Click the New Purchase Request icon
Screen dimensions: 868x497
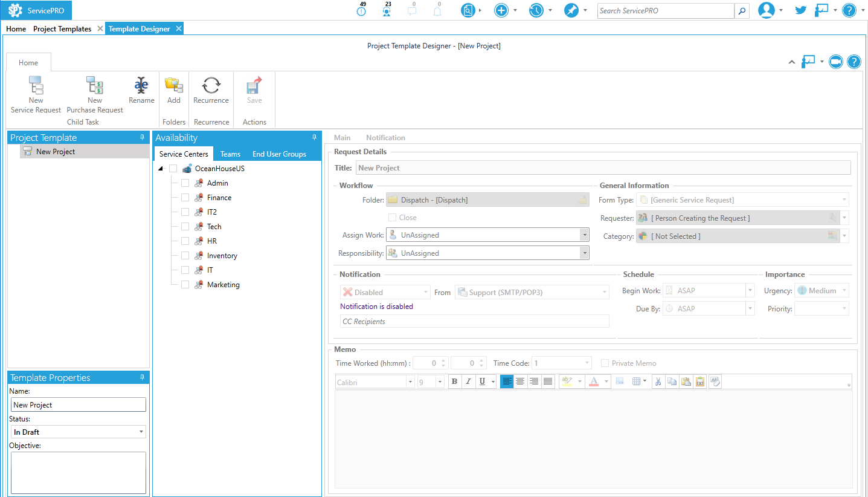click(95, 85)
